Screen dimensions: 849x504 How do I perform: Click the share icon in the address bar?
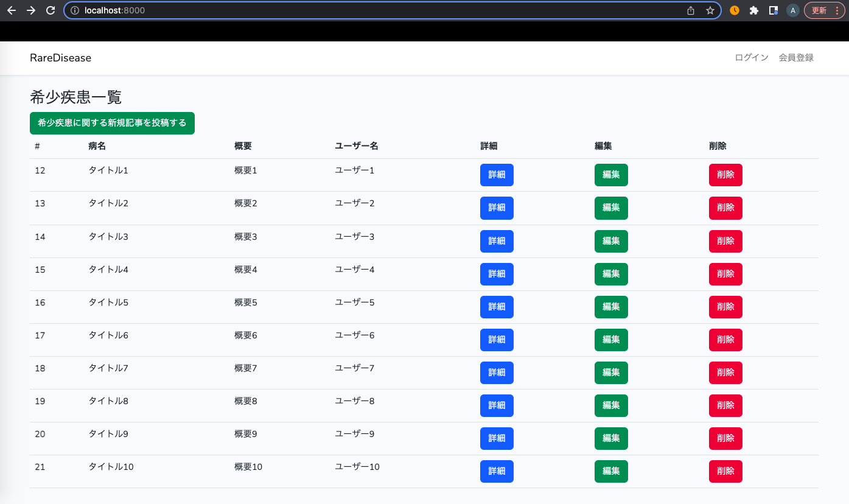[691, 10]
